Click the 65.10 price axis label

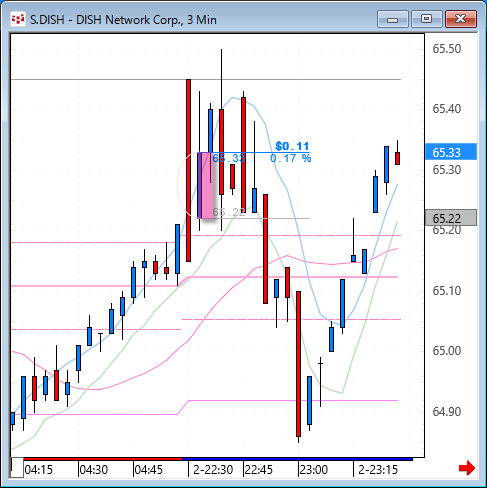pyautogui.click(x=447, y=291)
